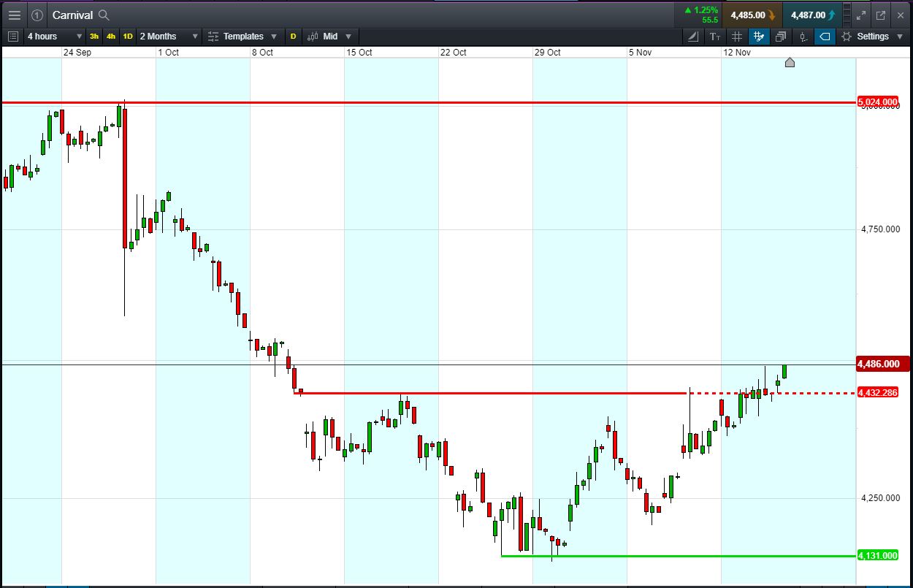Image resolution: width=913 pixels, height=588 pixels.
Task: Click the 4,485.00 sell price button
Action: pyautogui.click(x=752, y=15)
